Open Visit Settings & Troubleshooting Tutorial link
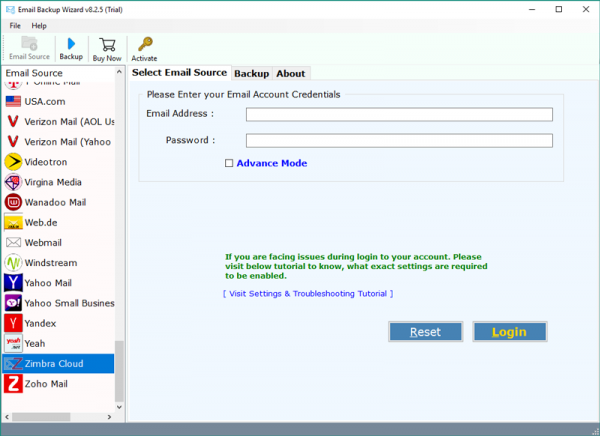 click(x=308, y=294)
